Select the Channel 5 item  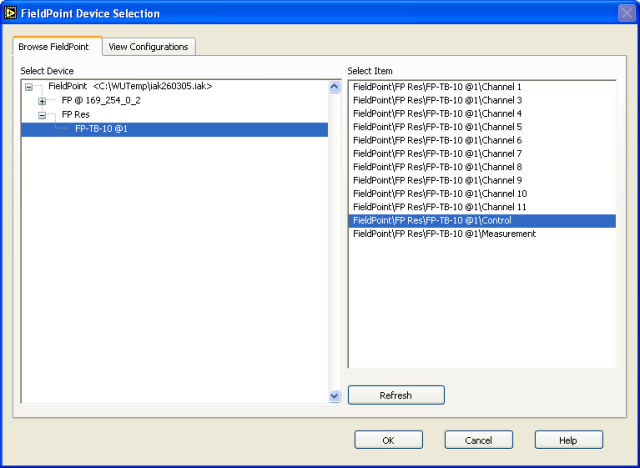482,127
